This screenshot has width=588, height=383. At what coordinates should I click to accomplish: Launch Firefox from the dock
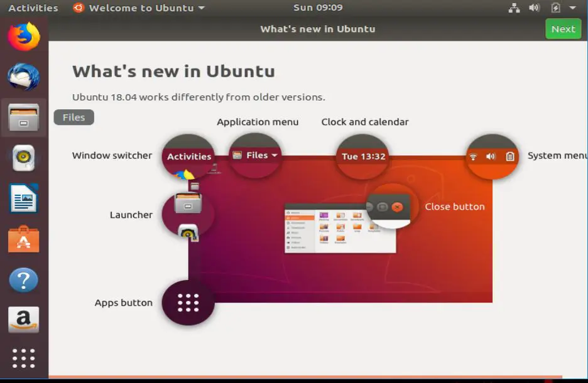pyautogui.click(x=24, y=36)
